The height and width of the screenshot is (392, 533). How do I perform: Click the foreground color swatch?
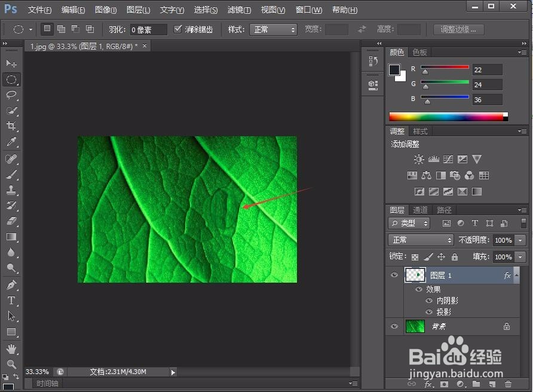[394, 70]
